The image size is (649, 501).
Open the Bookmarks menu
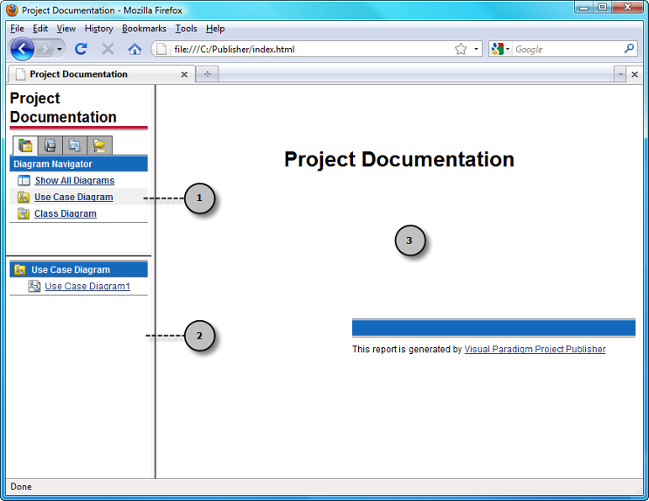click(144, 29)
